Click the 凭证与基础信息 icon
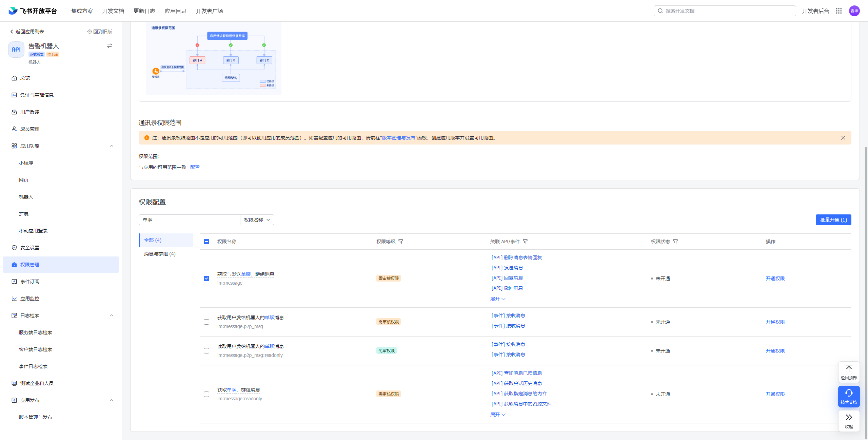Screen dimensions: 868x440 pyautogui.click(x=14, y=95)
